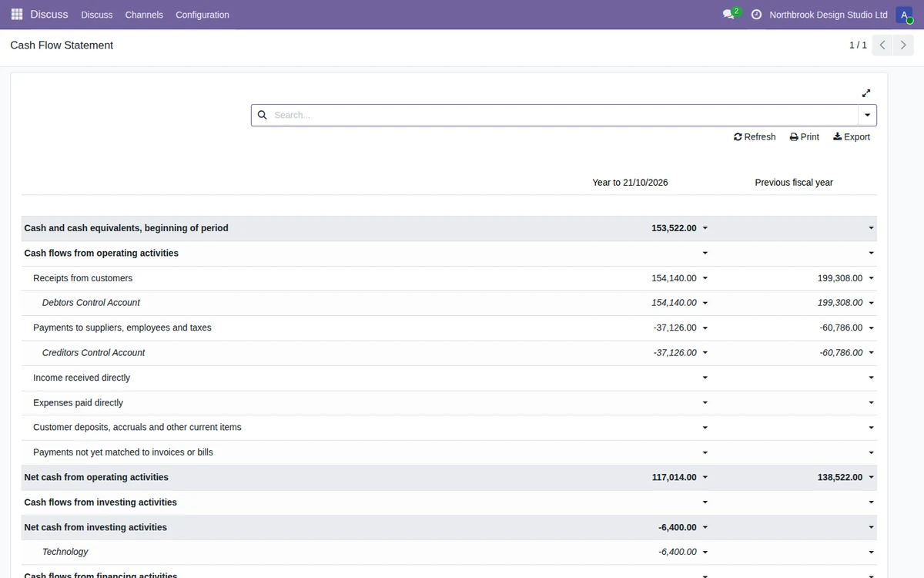
Task: Open current-year dropdown for Cash flows from investing
Action: pyautogui.click(x=705, y=502)
